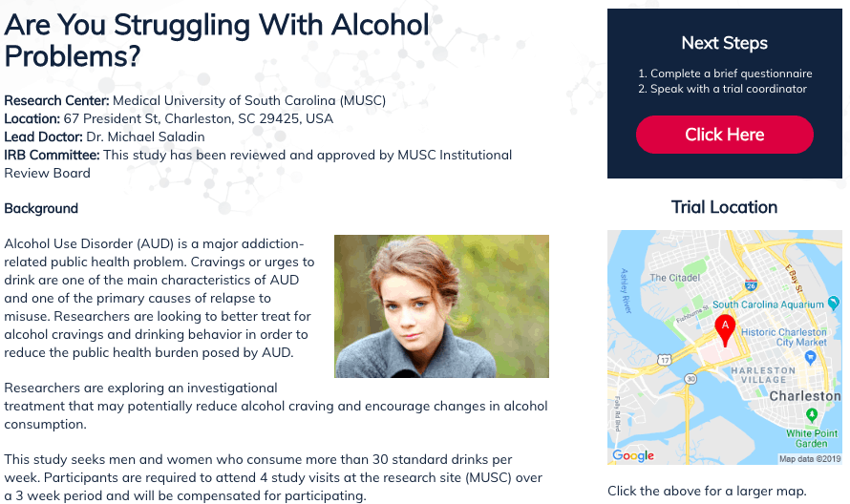Click the White Point Garden green pin

812,415
